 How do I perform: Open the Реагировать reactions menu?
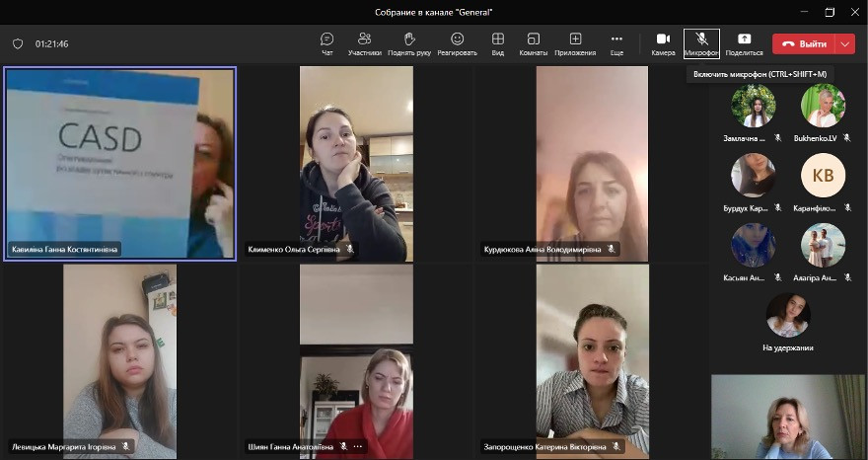point(458,43)
